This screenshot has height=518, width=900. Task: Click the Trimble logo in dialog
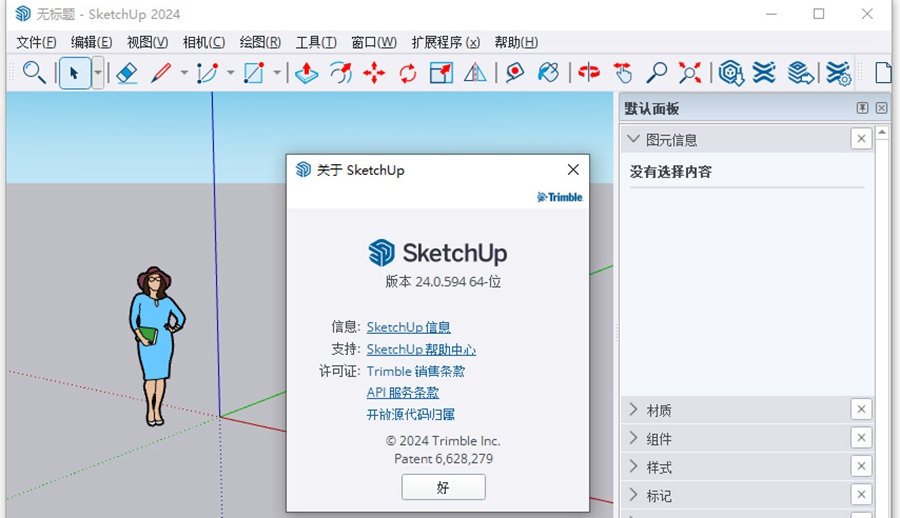pos(560,197)
